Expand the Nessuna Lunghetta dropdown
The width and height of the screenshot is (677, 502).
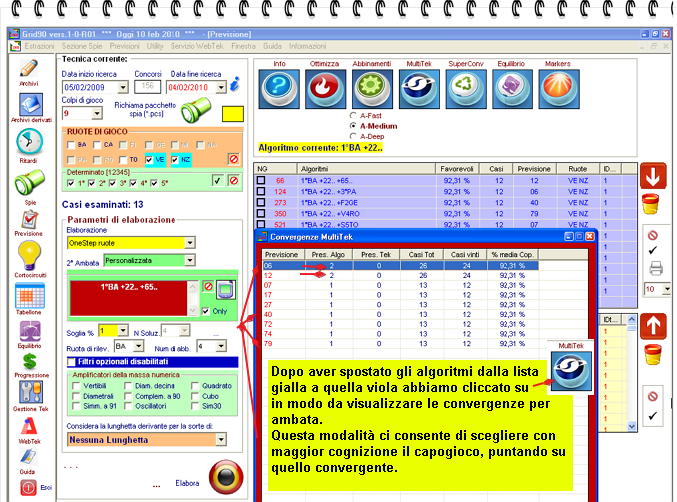click(221, 440)
